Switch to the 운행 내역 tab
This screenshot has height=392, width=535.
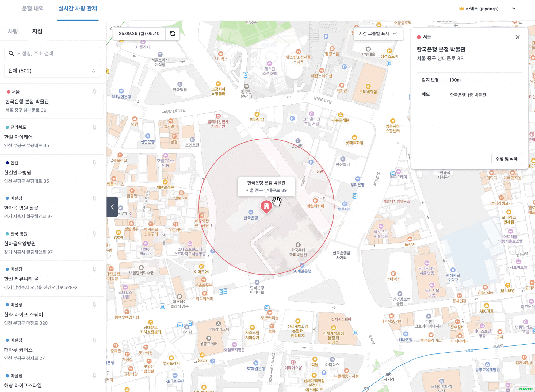point(33,9)
